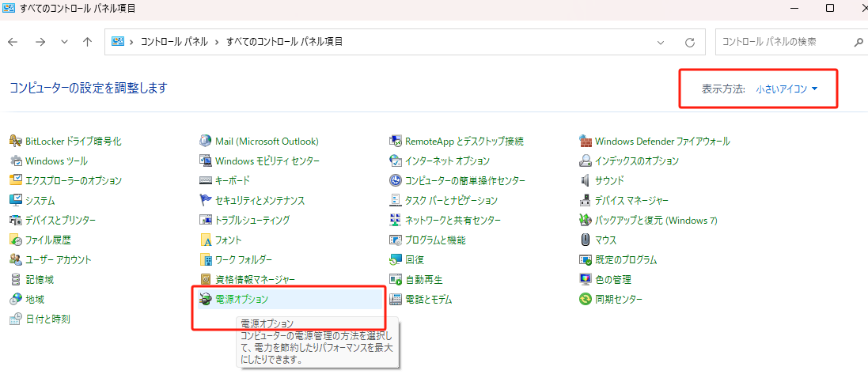Click the インターネット オプション icon
Image resolution: width=868 pixels, height=374 pixels.
[396, 161]
